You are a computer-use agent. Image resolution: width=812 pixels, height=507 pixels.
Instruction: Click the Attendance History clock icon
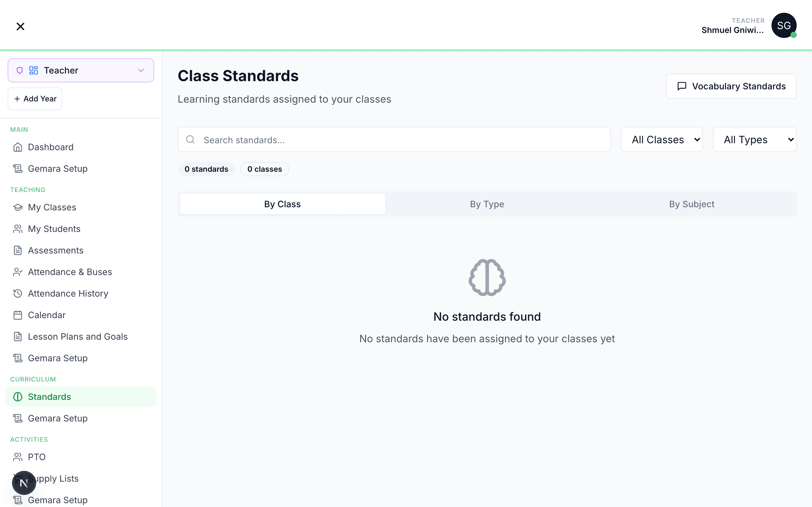click(x=18, y=293)
